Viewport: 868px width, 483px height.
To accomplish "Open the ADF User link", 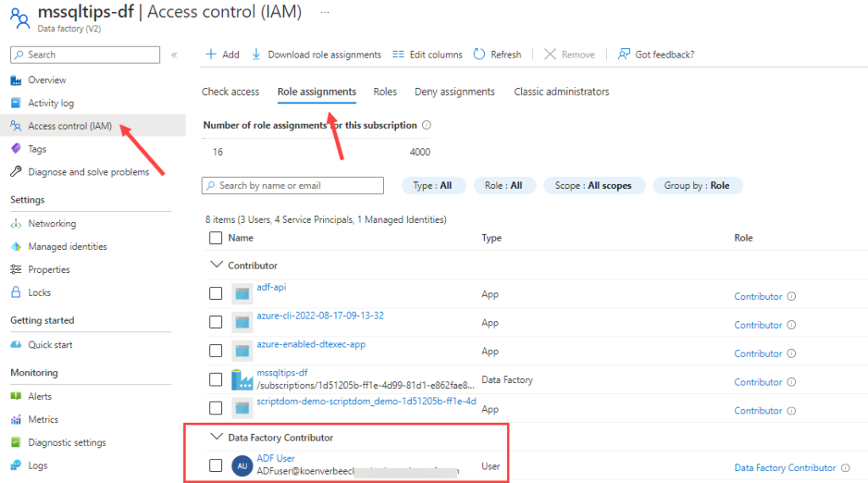I will pyautogui.click(x=275, y=458).
